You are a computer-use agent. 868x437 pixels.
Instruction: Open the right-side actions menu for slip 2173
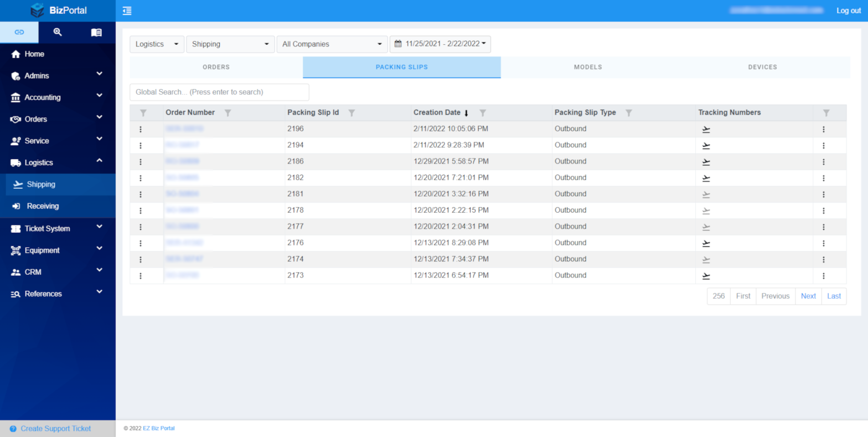pyautogui.click(x=824, y=276)
